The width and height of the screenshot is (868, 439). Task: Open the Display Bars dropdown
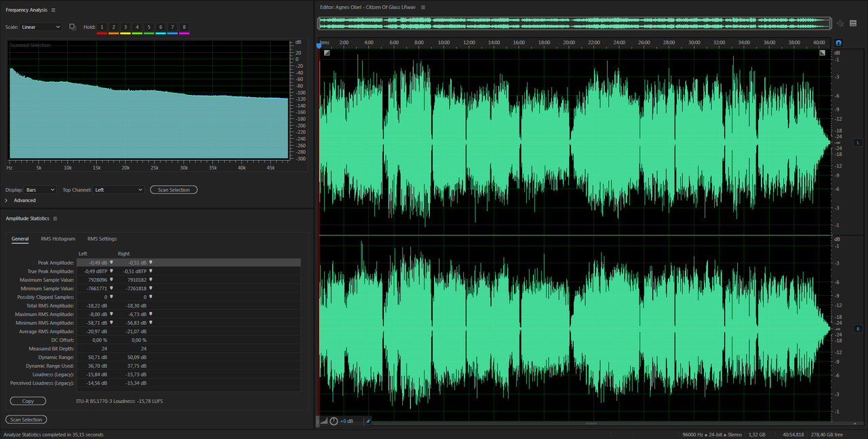point(41,190)
